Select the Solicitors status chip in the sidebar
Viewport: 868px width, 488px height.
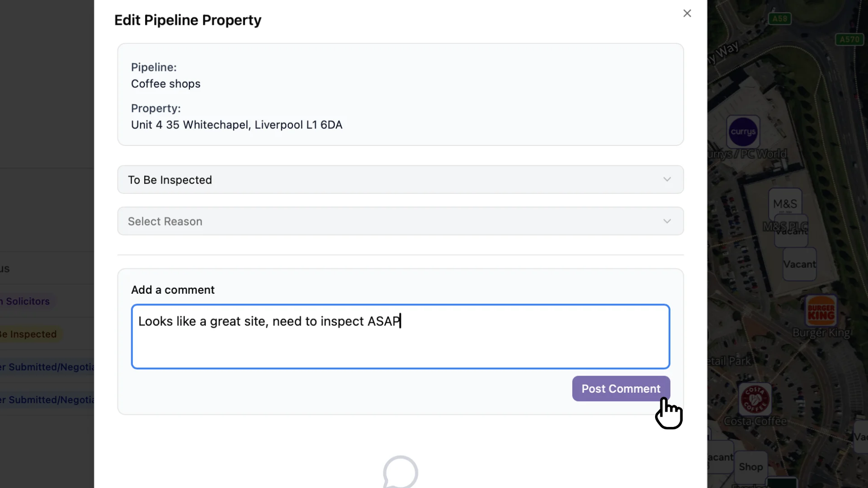click(x=24, y=301)
